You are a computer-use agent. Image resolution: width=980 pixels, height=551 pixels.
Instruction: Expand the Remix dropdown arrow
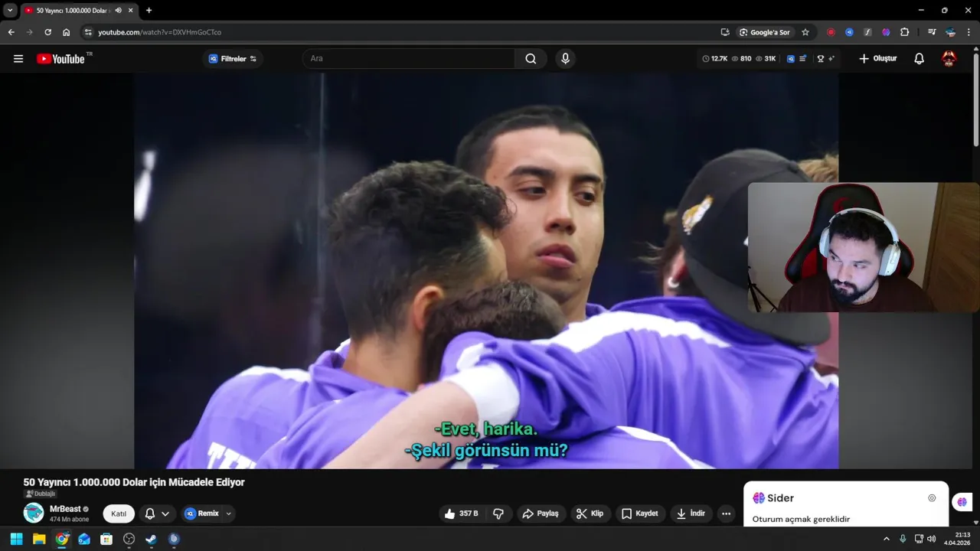pos(228,514)
